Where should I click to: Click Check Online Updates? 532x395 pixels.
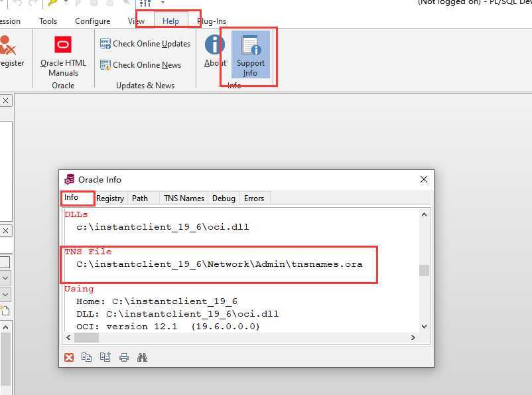(x=145, y=44)
